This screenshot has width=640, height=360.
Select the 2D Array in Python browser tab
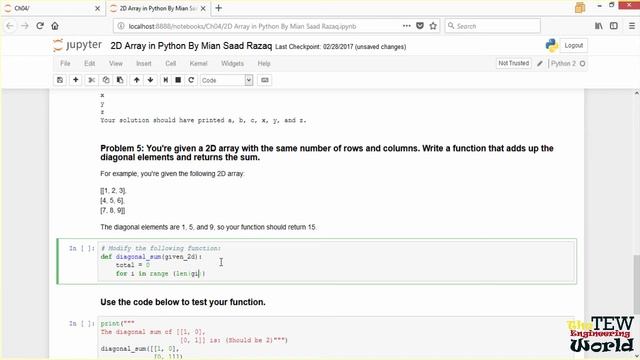point(158,8)
